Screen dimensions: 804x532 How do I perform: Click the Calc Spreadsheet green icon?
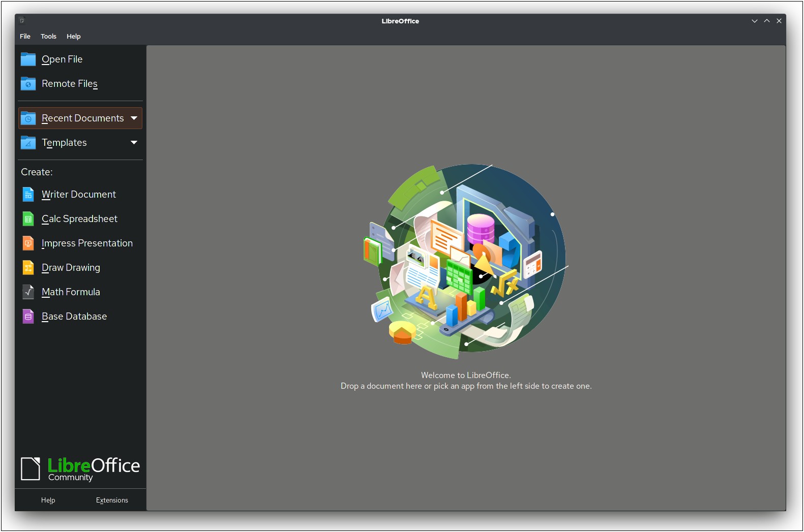pyautogui.click(x=28, y=219)
